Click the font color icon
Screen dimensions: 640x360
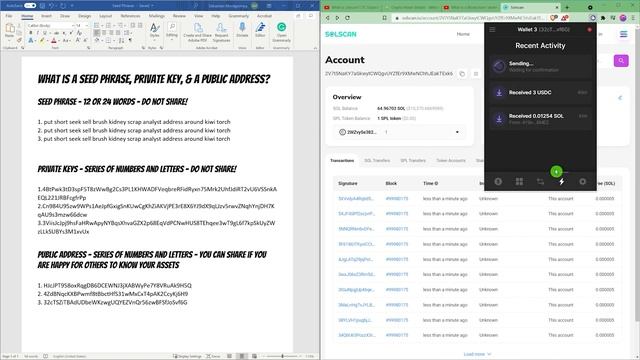click(x=53, y=40)
